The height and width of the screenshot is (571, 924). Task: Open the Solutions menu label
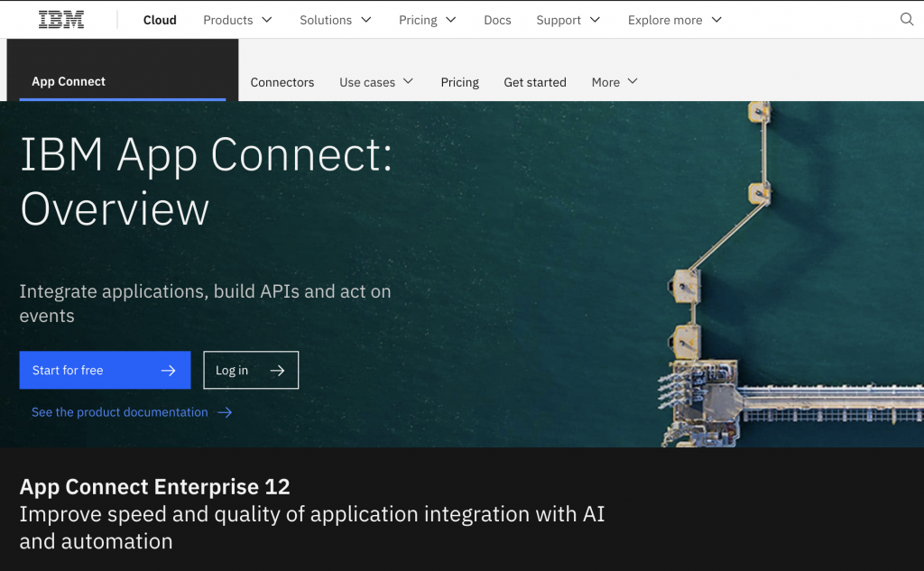pyautogui.click(x=325, y=20)
